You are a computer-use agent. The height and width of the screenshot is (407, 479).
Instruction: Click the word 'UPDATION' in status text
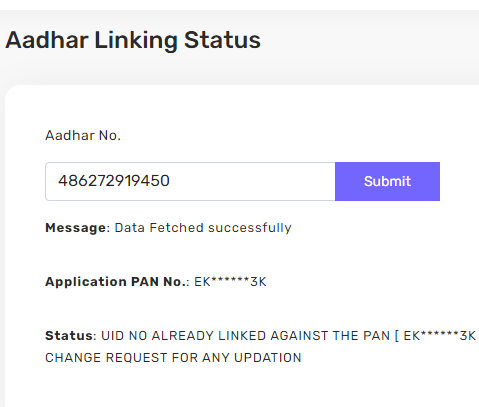[268, 358]
